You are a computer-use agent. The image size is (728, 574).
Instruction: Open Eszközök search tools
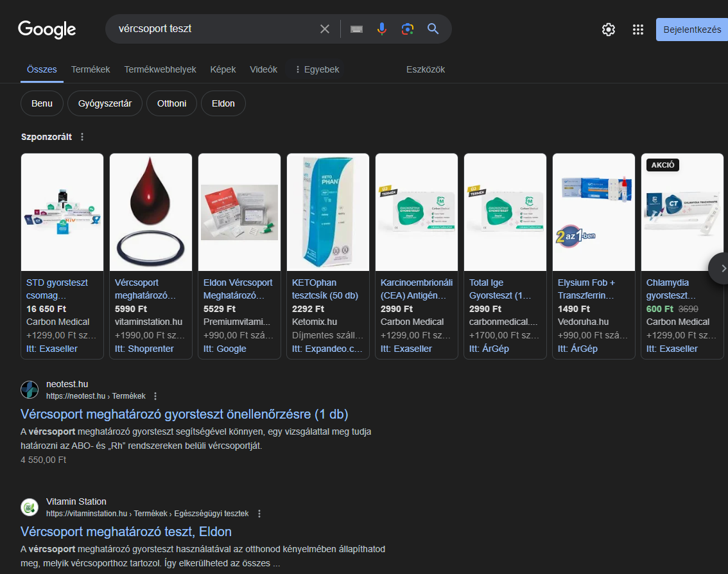tap(425, 69)
